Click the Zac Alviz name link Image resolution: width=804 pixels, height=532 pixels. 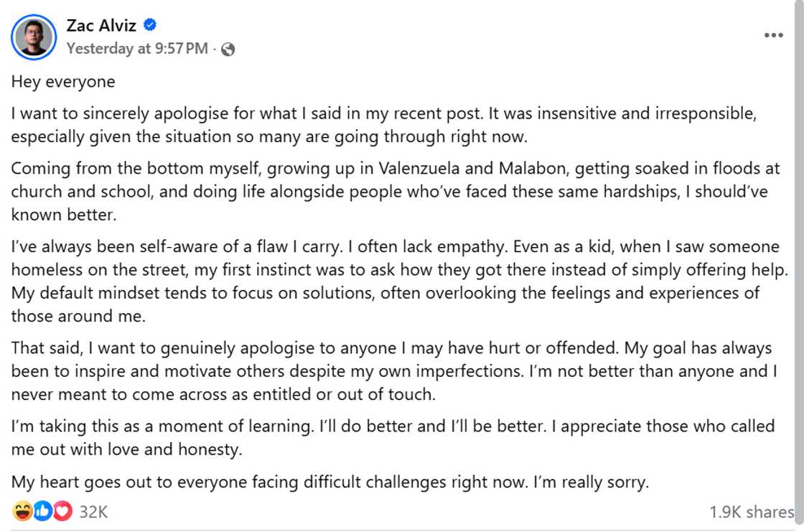tap(101, 25)
